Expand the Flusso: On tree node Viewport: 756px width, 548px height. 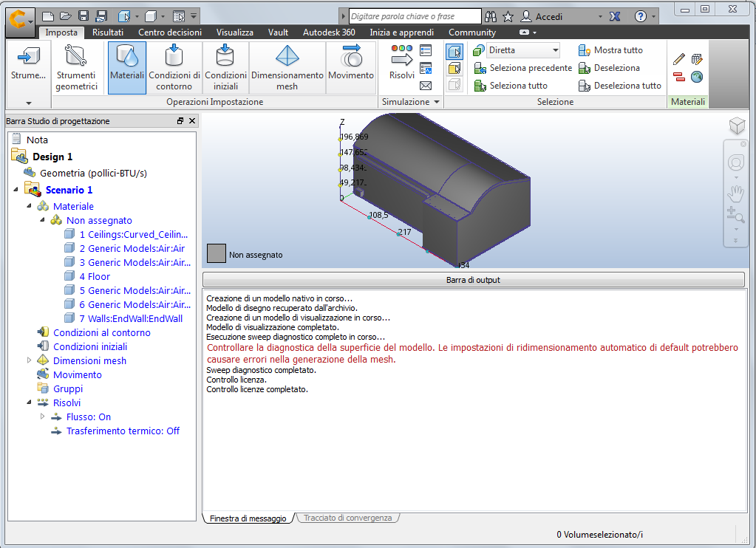click(x=43, y=417)
